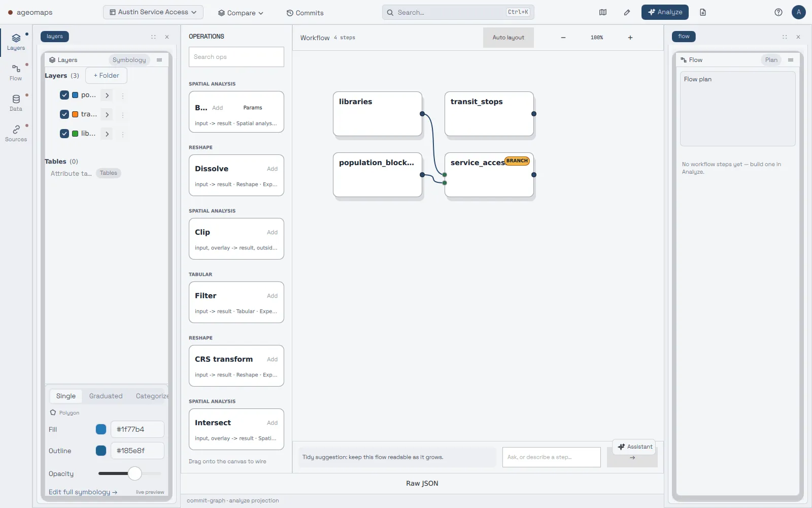Screen dimensions: 812x508
Task: Open the Austin Service Access project dropdown
Action: click(153, 12)
